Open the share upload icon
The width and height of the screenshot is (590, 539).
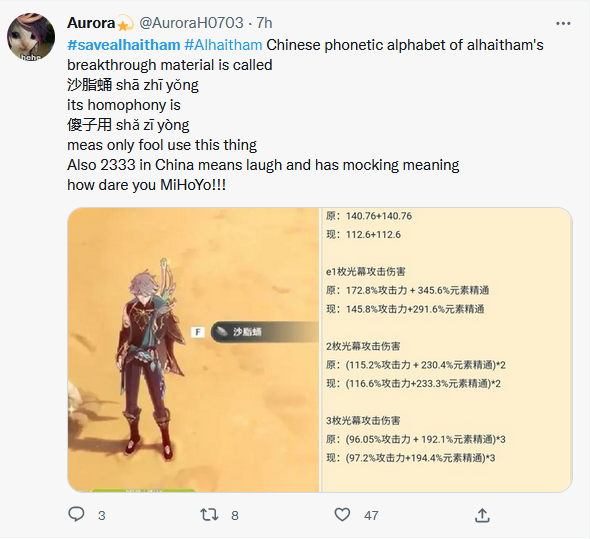482,515
